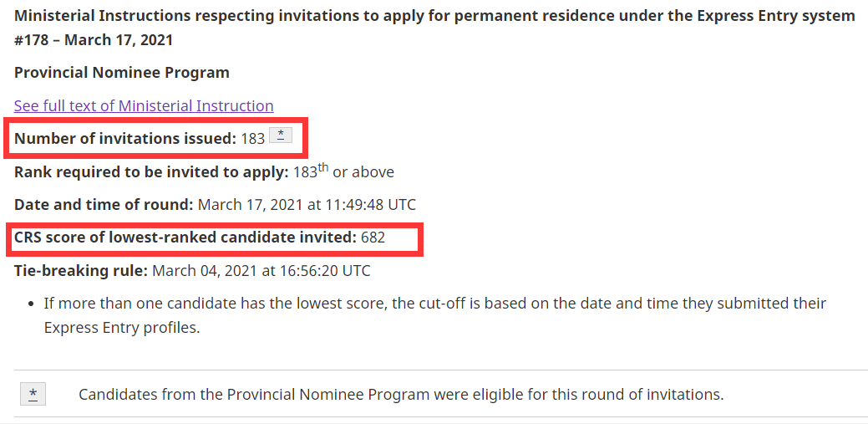
Task: Click the 'Express Entry profiles.' text in the bullet
Action: coord(122,328)
